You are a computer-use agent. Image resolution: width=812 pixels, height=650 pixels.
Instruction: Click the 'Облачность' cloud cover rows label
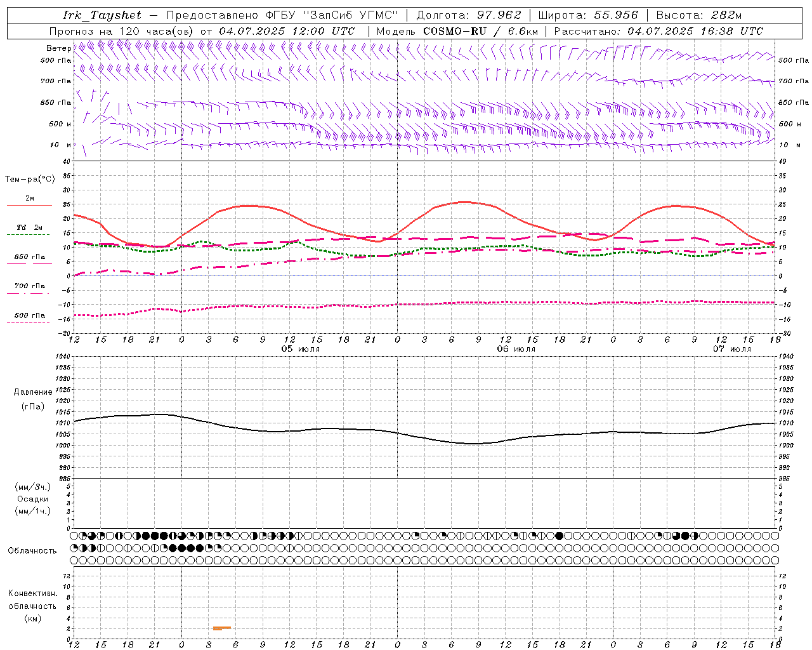pos(32,551)
